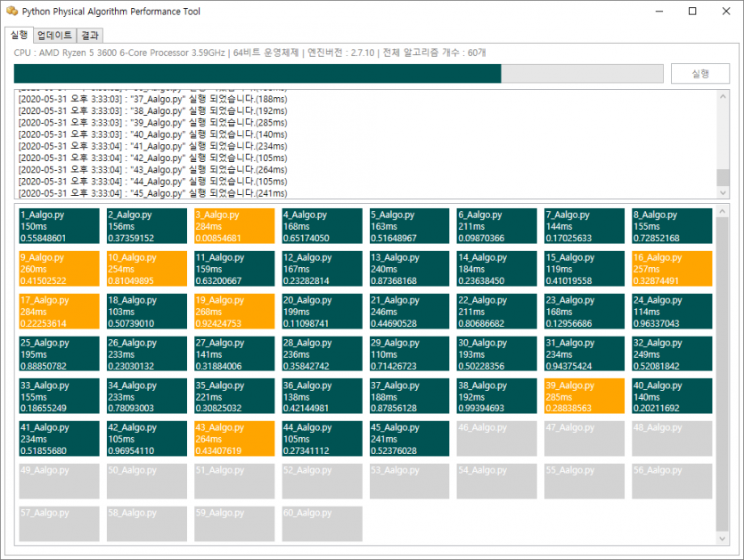Switch to the 업데이트 tab
Image resolution: width=744 pixels, height=560 pixels.
[x=54, y=35]
